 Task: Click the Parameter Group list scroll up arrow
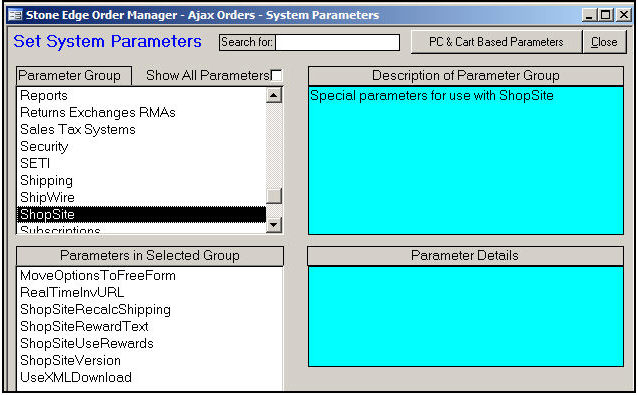[273, 96]
